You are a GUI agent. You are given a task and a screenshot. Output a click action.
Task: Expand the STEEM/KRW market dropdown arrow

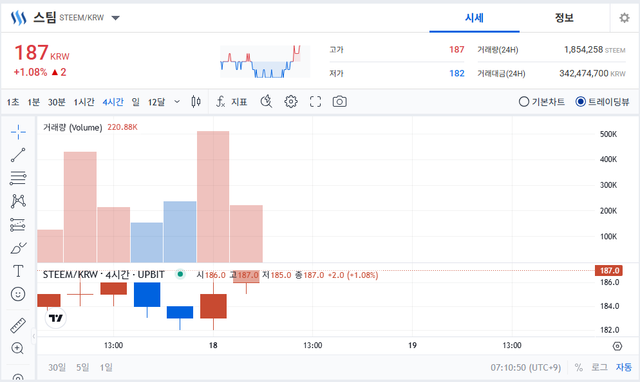click(x=116, y=18)
